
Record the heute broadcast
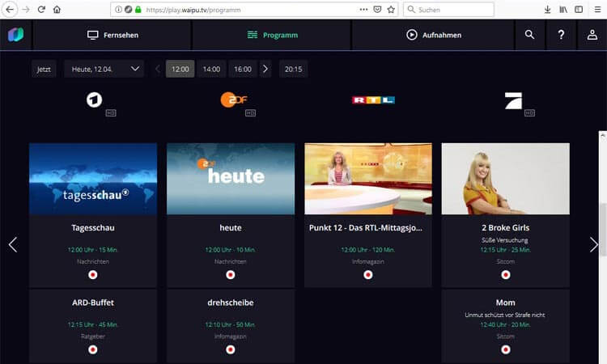(x=231, y=275)
